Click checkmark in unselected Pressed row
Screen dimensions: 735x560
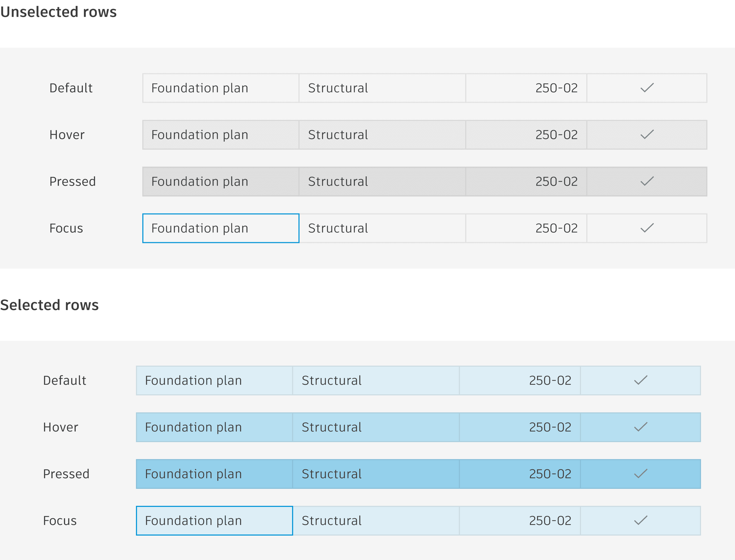pos(647,181)
